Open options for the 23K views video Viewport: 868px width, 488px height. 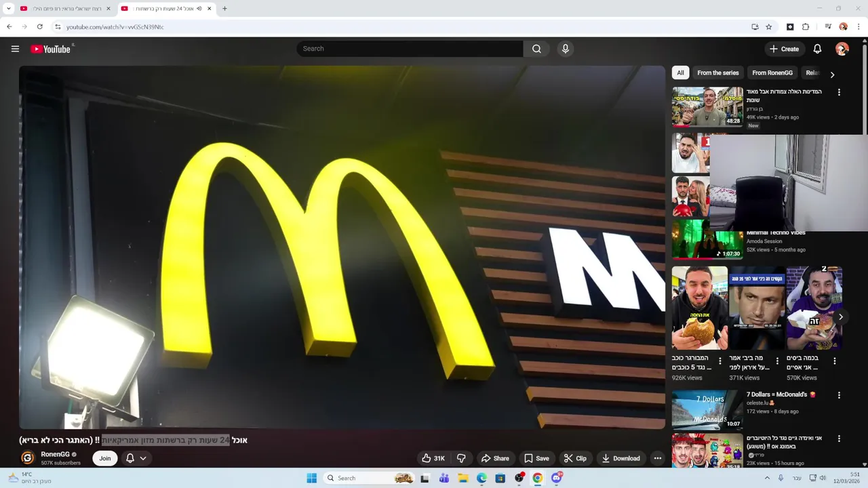click(839, 439)
